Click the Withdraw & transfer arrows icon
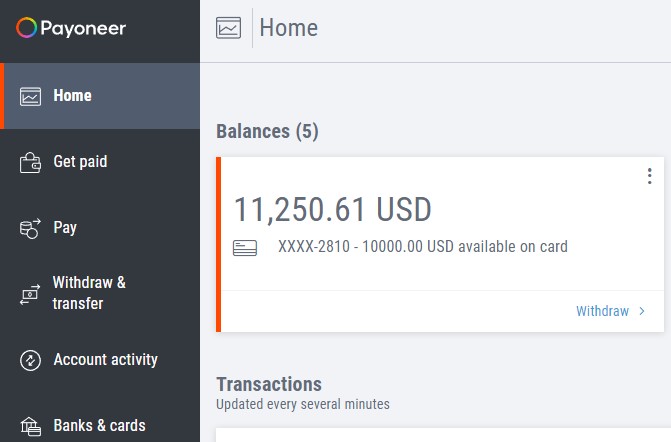Image resolution: width=671 pixels, height=442 pixels. [30, 294]
